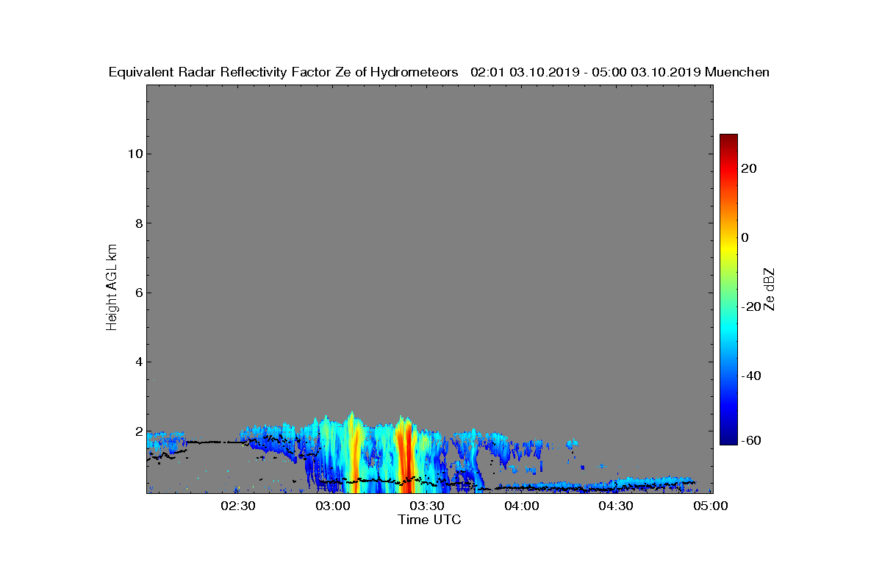This screenshot has height=588, width=882.
Task: Click the 02:30 time tick label
Action: [x=237, y=506]
